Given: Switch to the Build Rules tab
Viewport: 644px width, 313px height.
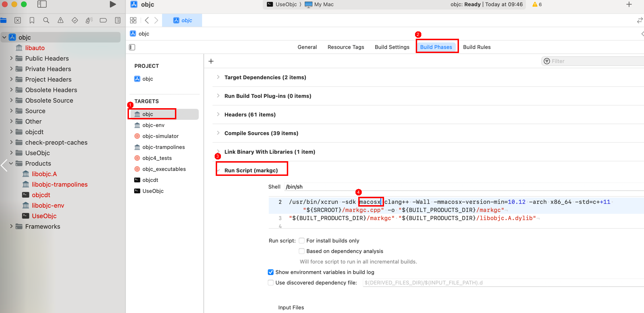Looking at the screenshot, I should pos(477,47).
